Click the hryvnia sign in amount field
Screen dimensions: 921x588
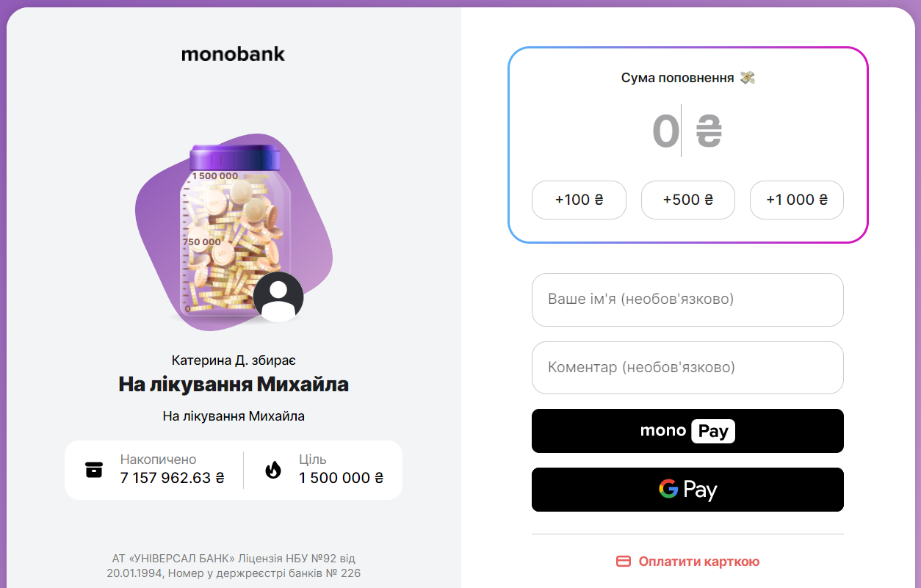coord(709,131)
